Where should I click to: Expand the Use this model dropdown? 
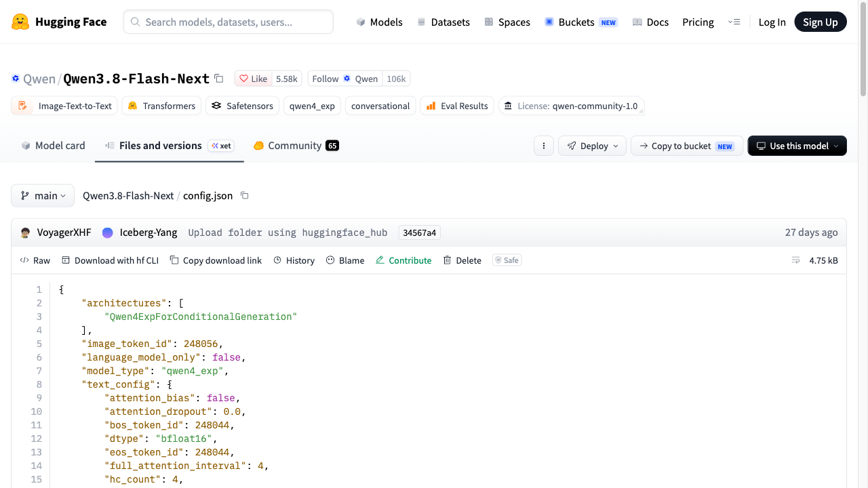(x=797, y=146)
